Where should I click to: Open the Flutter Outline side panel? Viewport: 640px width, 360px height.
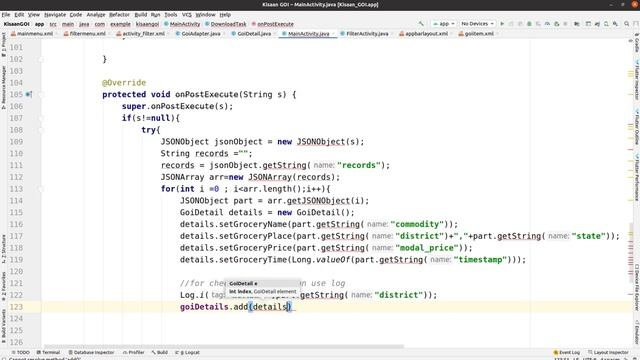pos(636,127)
